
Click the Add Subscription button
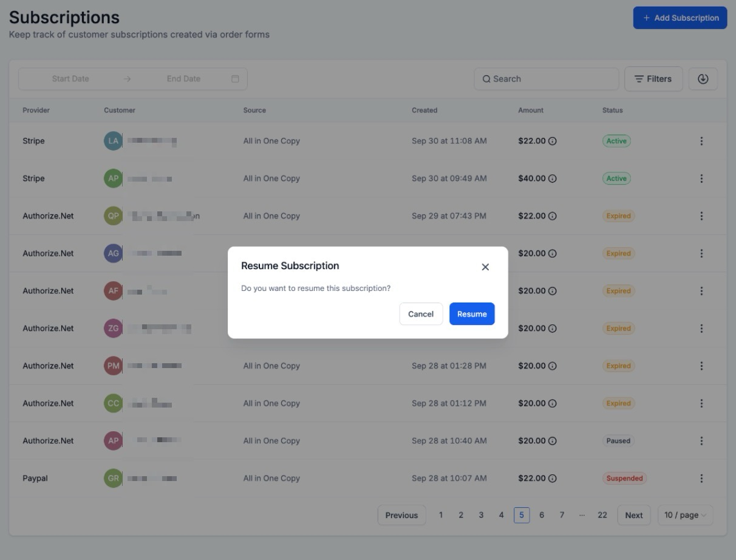[680, 18]
